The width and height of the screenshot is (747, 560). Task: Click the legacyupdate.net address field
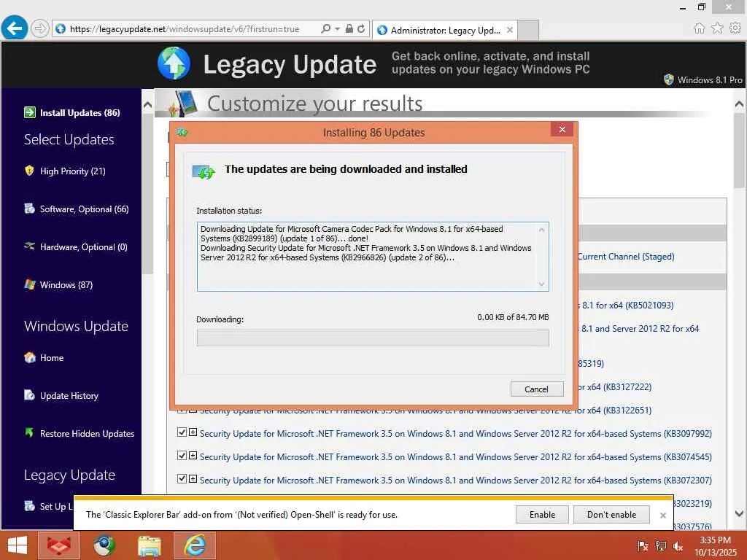point(185,29)
